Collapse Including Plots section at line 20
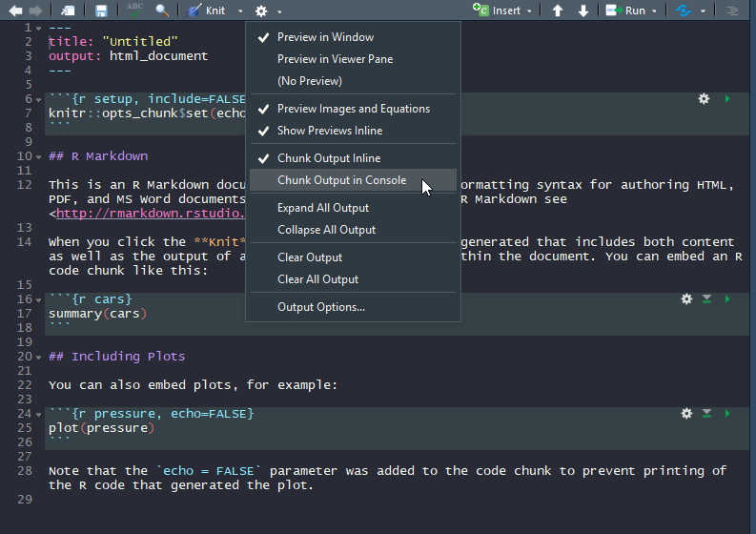The height and width of the screenshot is (534, 756). click(38, 358)
